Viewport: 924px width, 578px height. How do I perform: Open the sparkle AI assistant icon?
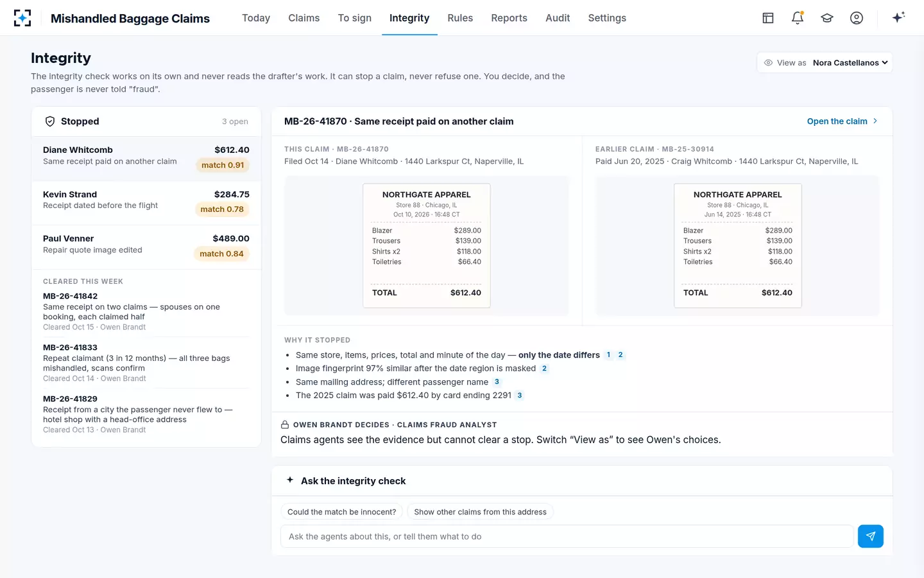(898, 17)
